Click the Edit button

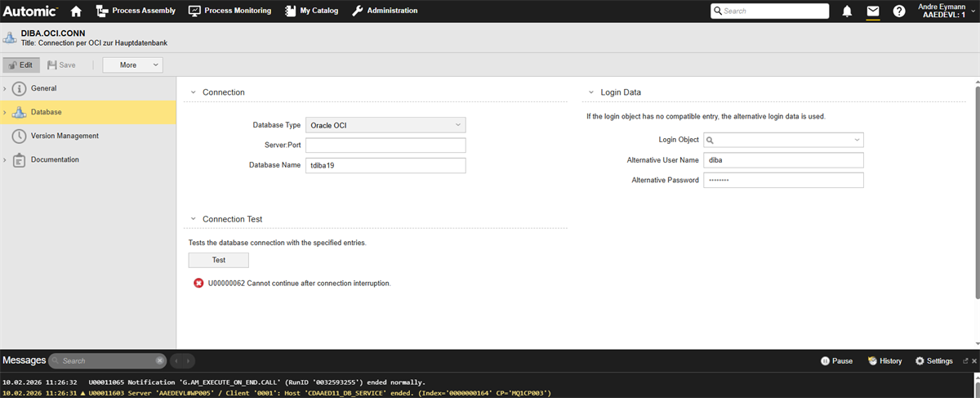point(21,65)
